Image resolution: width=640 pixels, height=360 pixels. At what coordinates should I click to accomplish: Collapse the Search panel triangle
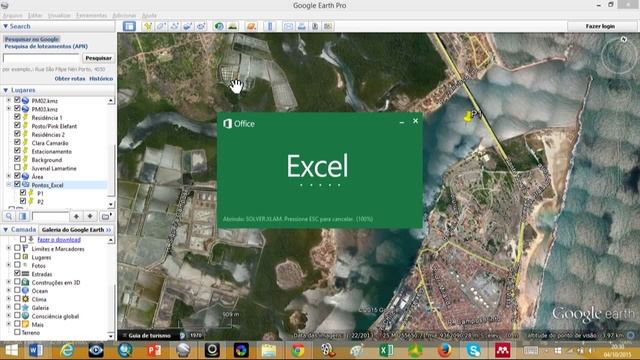5,26
